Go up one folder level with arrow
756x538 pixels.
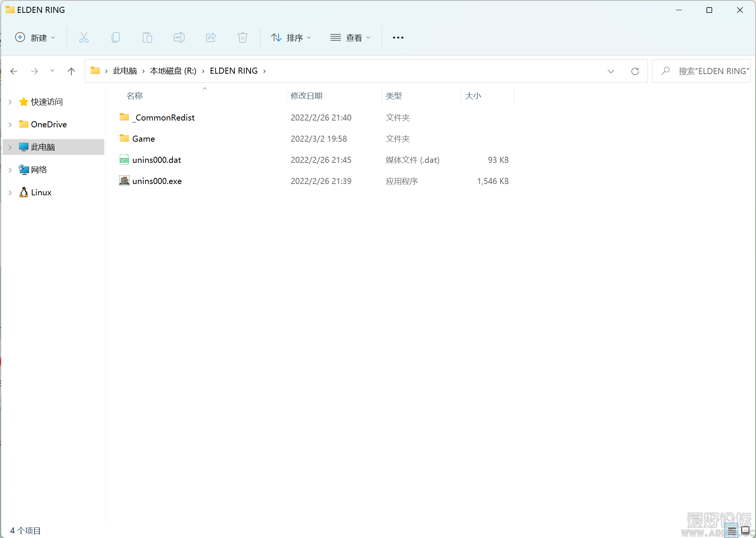(x=71, y=71)
